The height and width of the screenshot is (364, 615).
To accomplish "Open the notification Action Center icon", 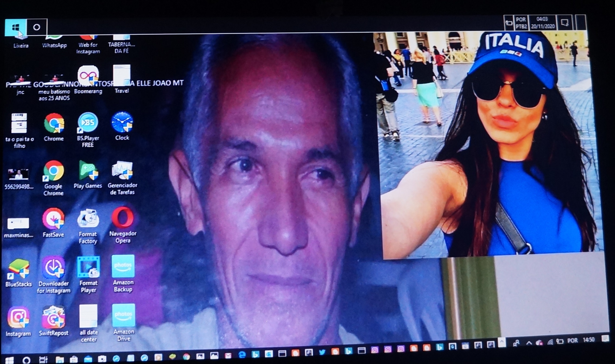I will click(x=606, y=339).
